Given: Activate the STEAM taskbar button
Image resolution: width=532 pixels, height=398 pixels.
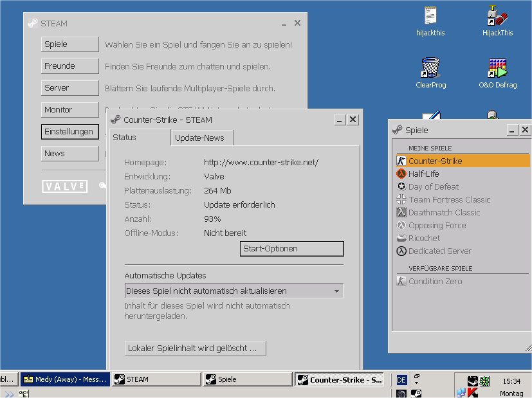Looking at the screenshot, I should (x=156, y=379).
